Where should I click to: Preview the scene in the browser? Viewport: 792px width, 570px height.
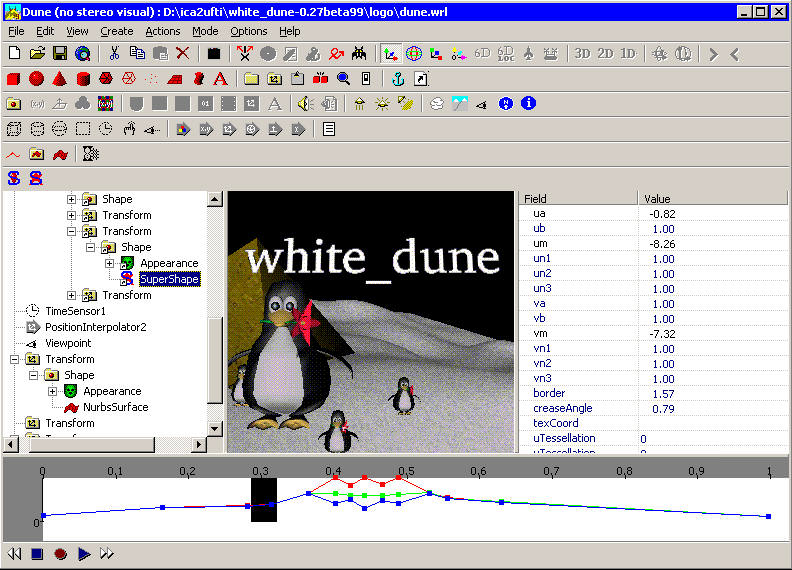(x=83, y=53)
